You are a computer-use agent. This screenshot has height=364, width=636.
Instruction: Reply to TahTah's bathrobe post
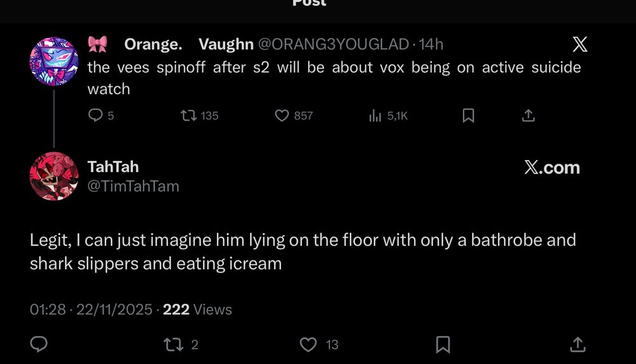pyautogui.click(x=39, y=344)
